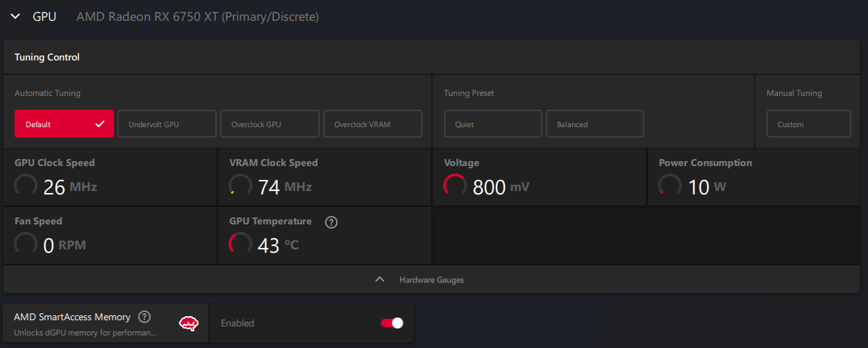Click the Default option checkmark
The width and height of the screenshot is (868, 348).
100,124
